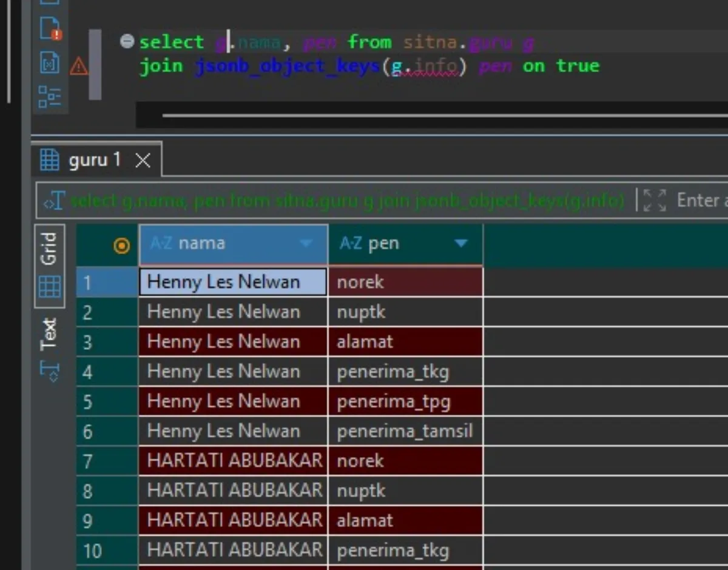This screenshot has height=570, width=728.
Task: Click Henny Les Nelwan cell in row 6
Action: pyautogui.click(x=234, y=431)
